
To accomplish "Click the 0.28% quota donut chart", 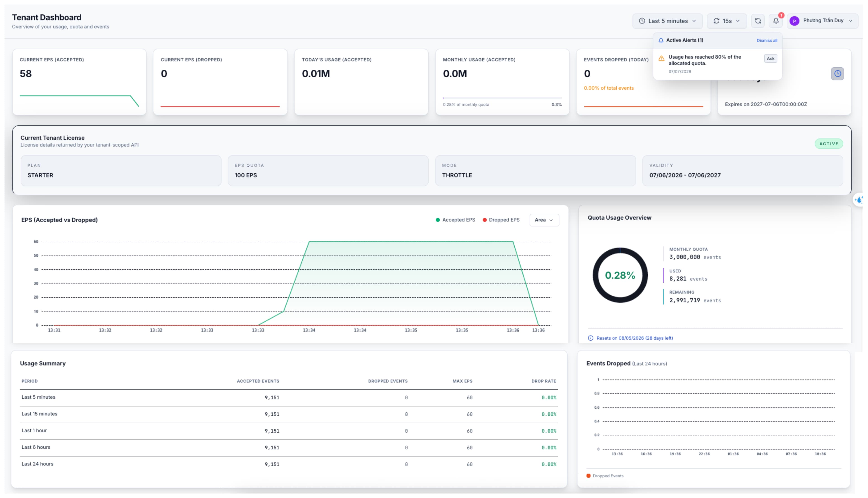I will click(x=620, y=275).
